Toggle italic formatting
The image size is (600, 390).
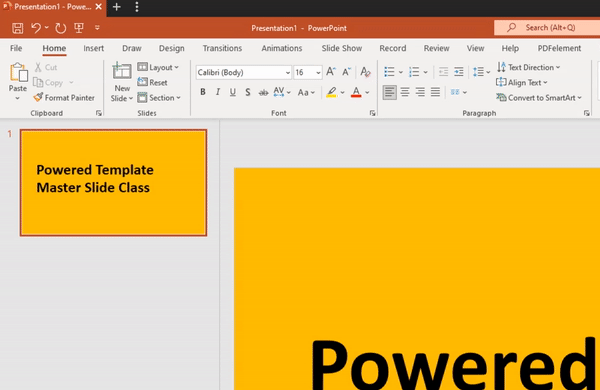click(218, 92)
